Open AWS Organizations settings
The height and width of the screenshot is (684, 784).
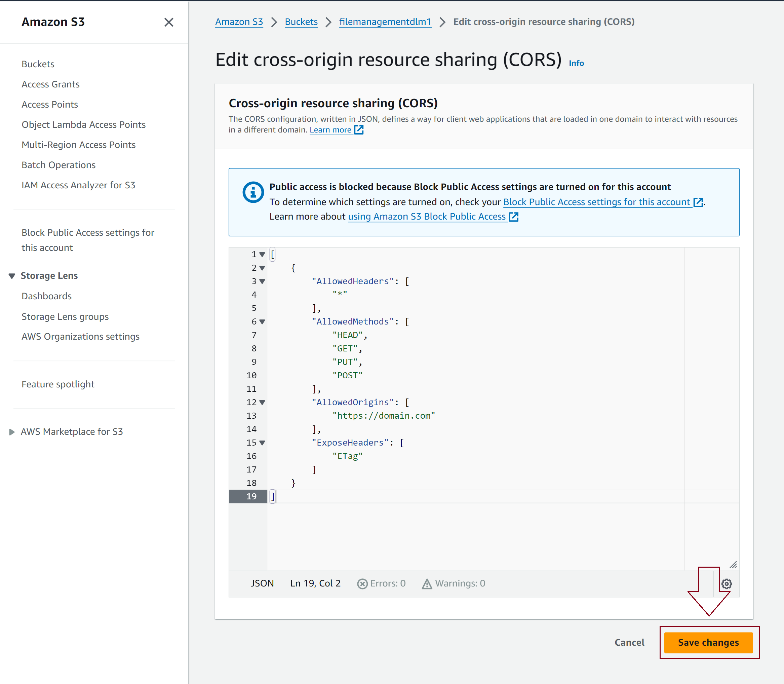[80, 337]
